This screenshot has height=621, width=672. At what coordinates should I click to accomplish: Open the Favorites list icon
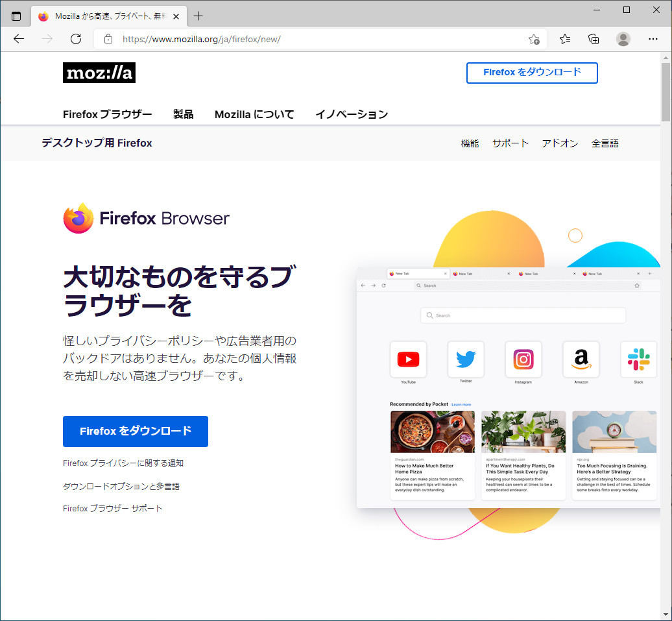coord(565,39)
